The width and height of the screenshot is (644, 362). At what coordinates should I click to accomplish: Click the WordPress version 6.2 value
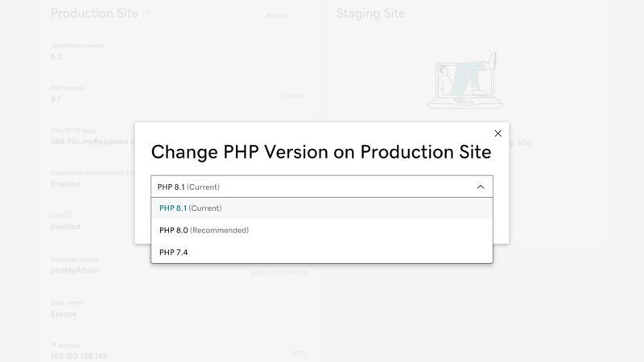click(56, 57)
